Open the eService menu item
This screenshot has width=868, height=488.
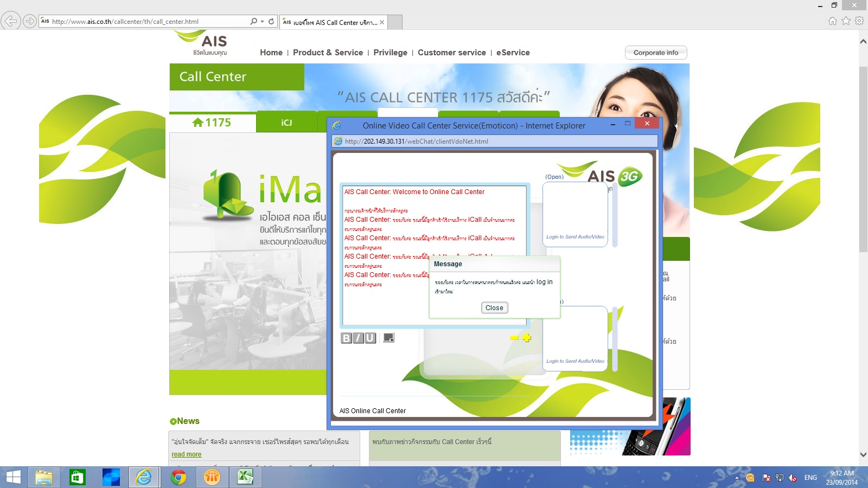tap(513, 53)
